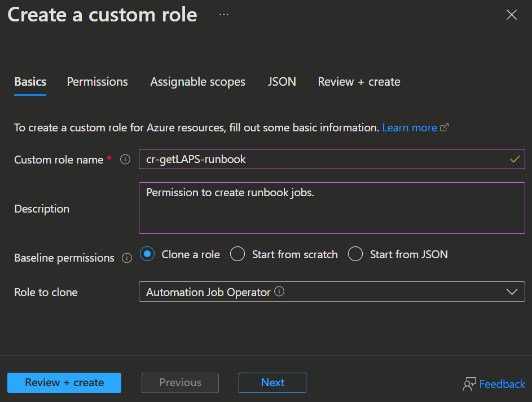Choose Start from scratch option

(x=238, y=254)
